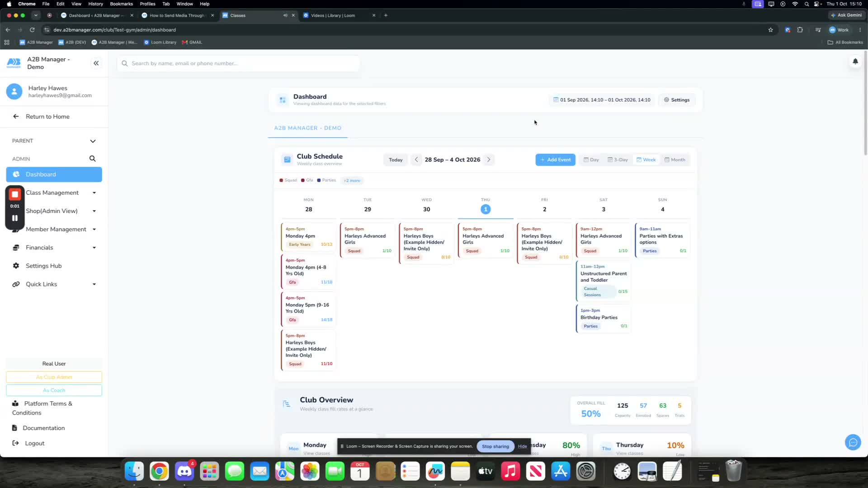Open Finder from the dock
Viewport: 868px width, 488px height.
point(134,472)
